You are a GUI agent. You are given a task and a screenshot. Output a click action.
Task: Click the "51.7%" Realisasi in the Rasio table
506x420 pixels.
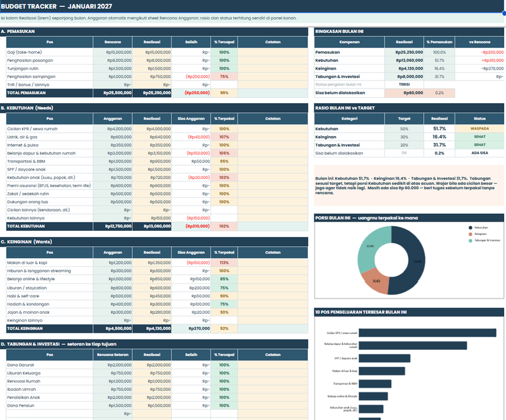click(439, 128)
